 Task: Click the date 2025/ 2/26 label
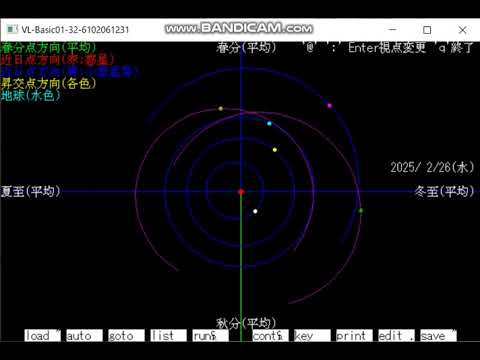pos(432,167)
